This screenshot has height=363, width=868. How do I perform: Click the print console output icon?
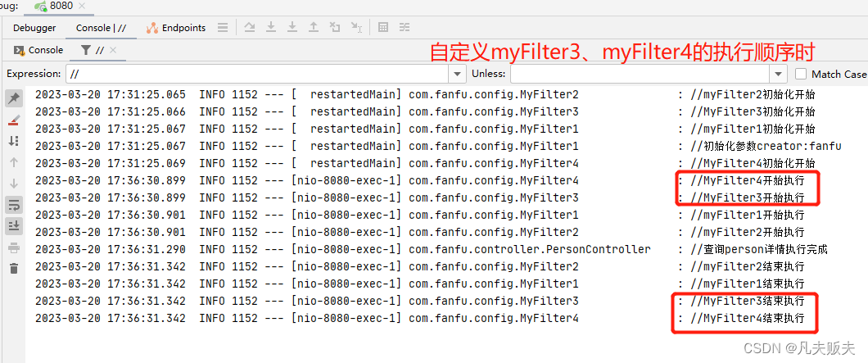point(14,247)
